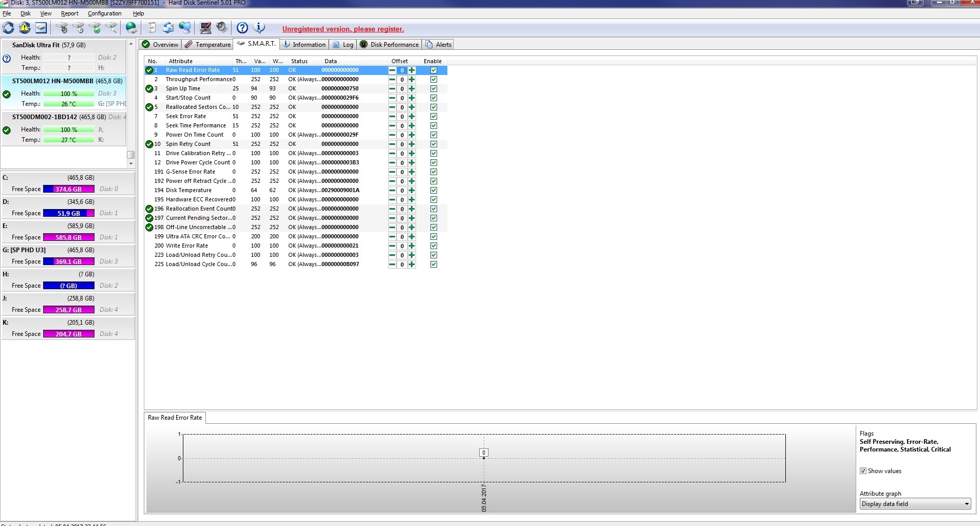Click the blue-framed hard disk toolbar icon

(41, 28)
